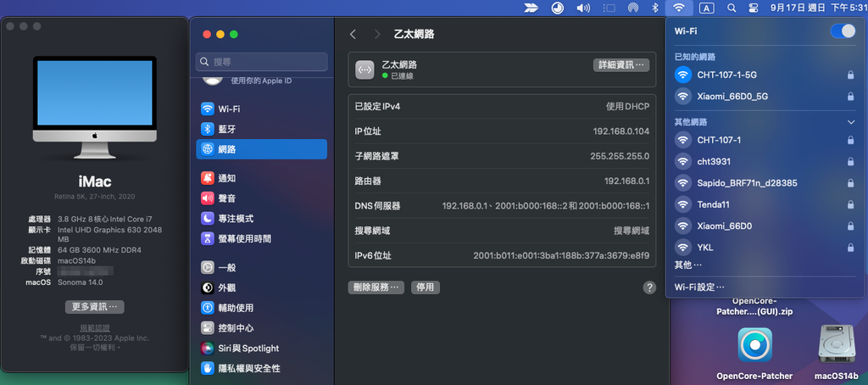The image size is (868, 385).
Task: Click Sonoma 14.0 in About window
Action: (81, 282)
